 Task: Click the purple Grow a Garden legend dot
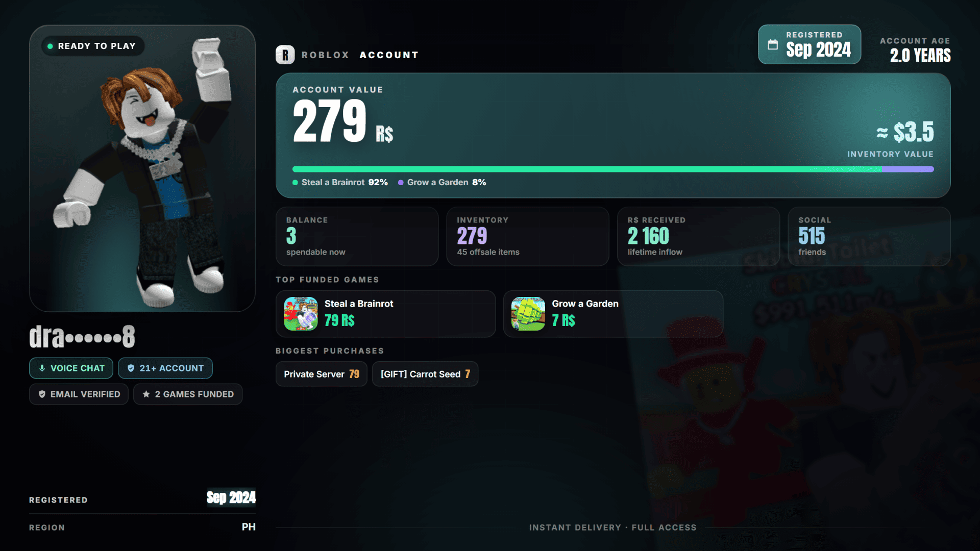click(x=401, y=182)
